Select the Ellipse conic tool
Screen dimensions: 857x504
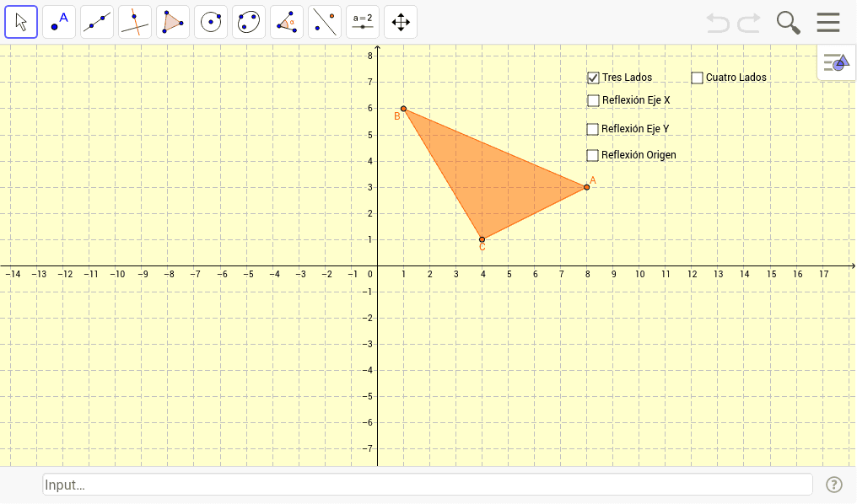point(249,23)
